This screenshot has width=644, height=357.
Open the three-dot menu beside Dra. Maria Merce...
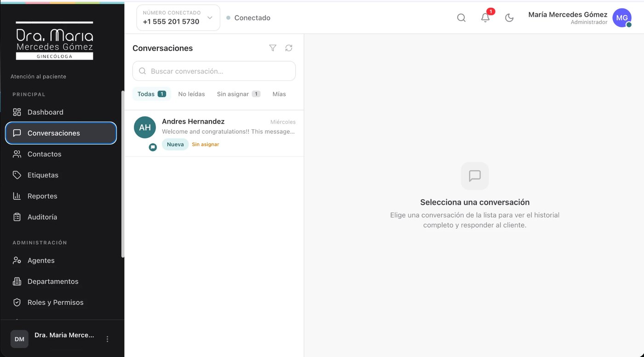click(x=108, y=339)
